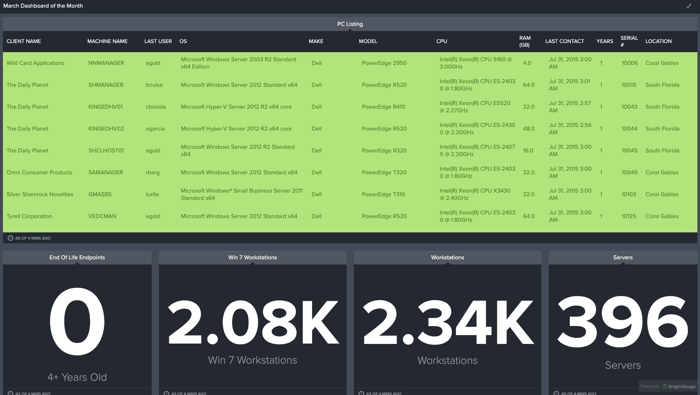Click machine name KINGEDHV01
Image resolution: width=700 pixels, height=395 pixels.
[x=105, y=107]
